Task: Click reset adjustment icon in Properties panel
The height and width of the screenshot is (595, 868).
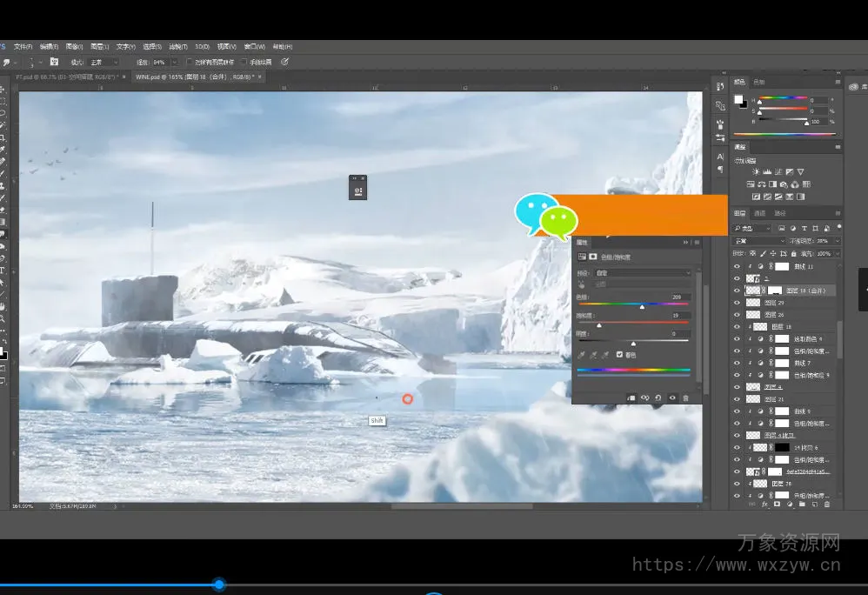Action: (658, 398)
